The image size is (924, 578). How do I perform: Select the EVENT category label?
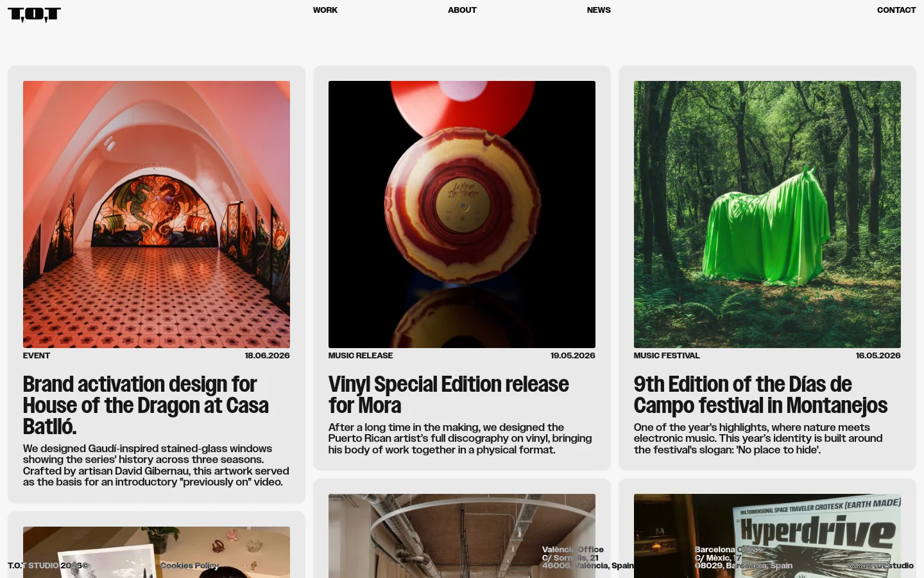(x=37, y=355)
